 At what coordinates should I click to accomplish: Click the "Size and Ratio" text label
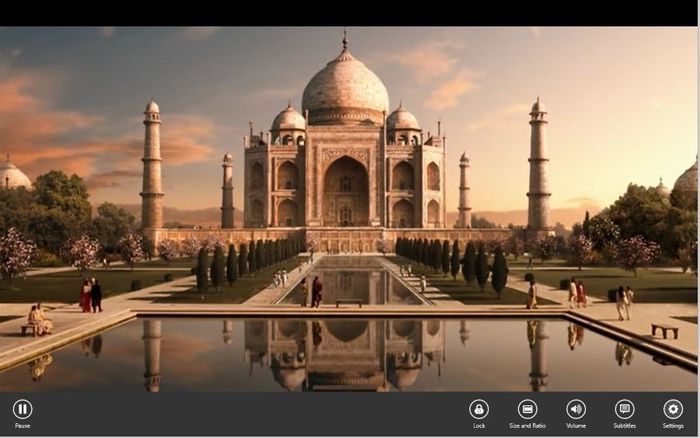527,426
